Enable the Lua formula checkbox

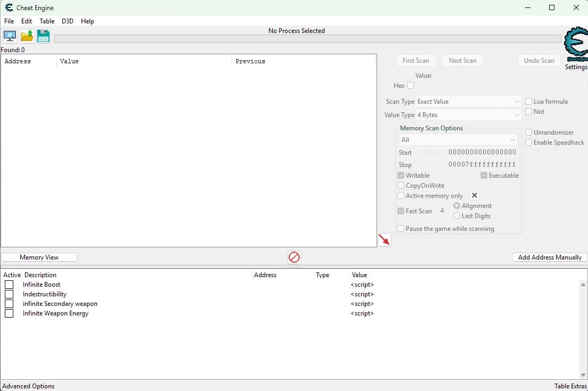point(529,102)
